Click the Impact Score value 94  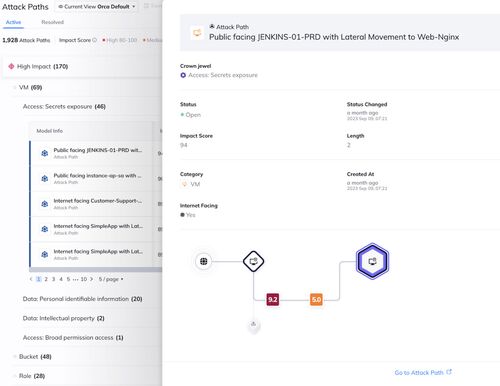point(184,145)
